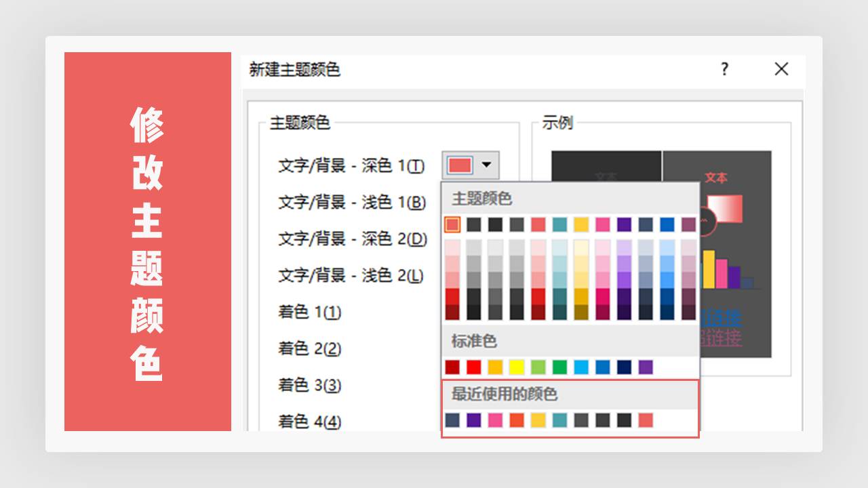Select the black theme color swatch

[496, 224]
